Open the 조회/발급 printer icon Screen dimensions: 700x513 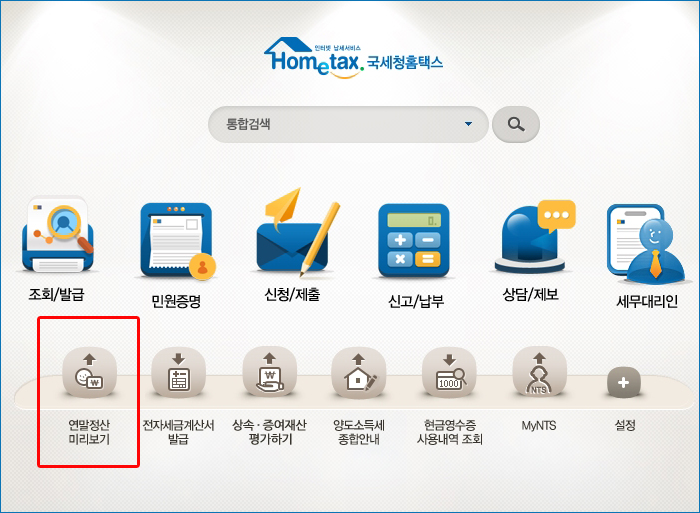pos(58,235)
